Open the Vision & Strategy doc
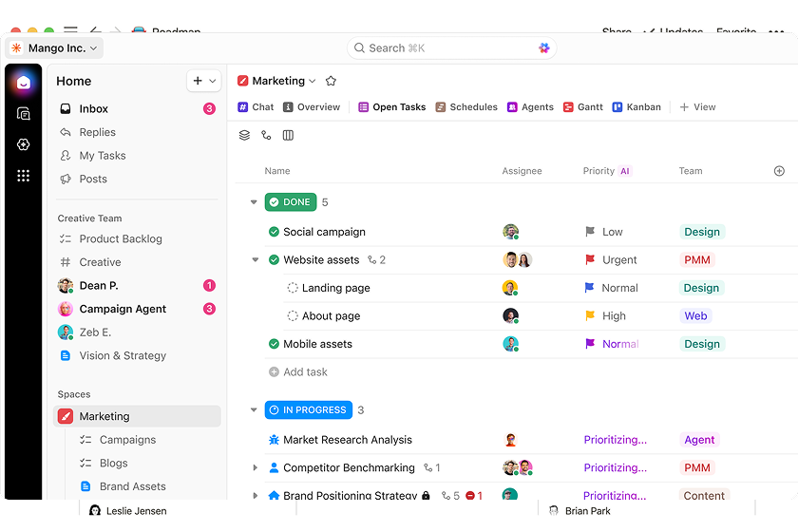Screen dimensions: 798x532 [x=138, y=356]
